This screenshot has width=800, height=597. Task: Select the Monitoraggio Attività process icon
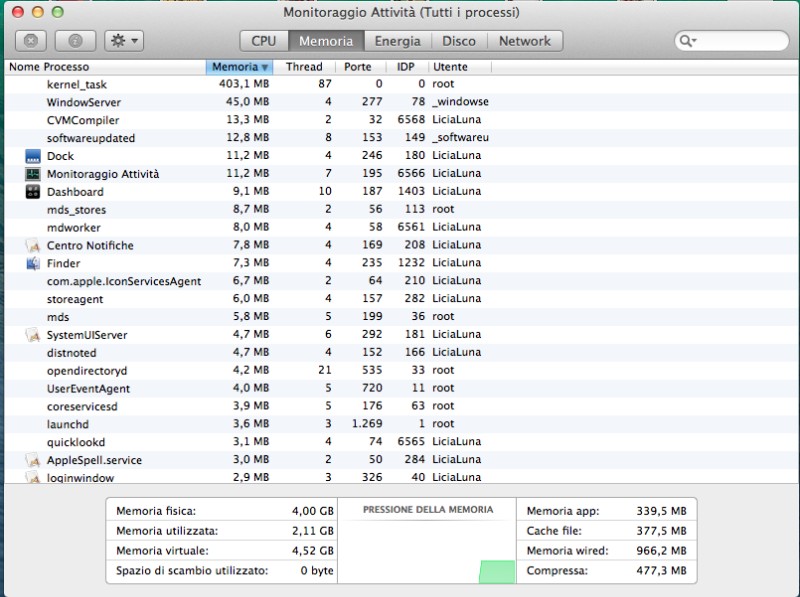tap(33, 174)
